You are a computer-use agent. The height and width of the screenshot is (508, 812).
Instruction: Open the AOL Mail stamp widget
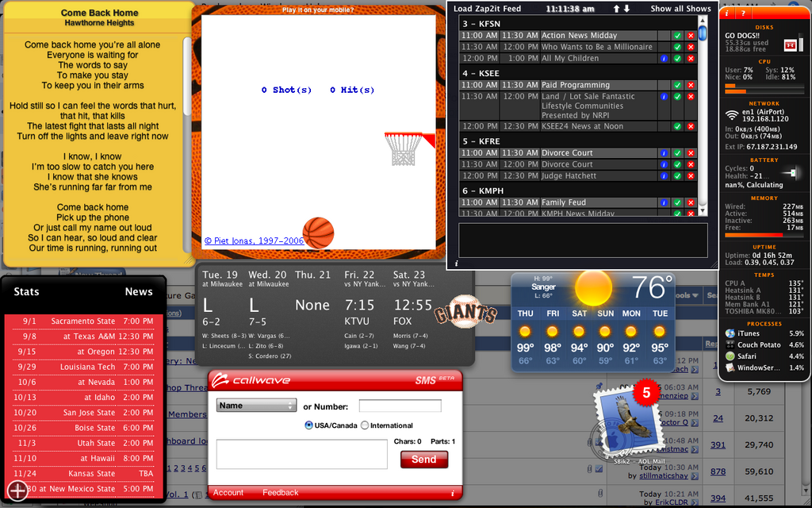coord(629,422)
